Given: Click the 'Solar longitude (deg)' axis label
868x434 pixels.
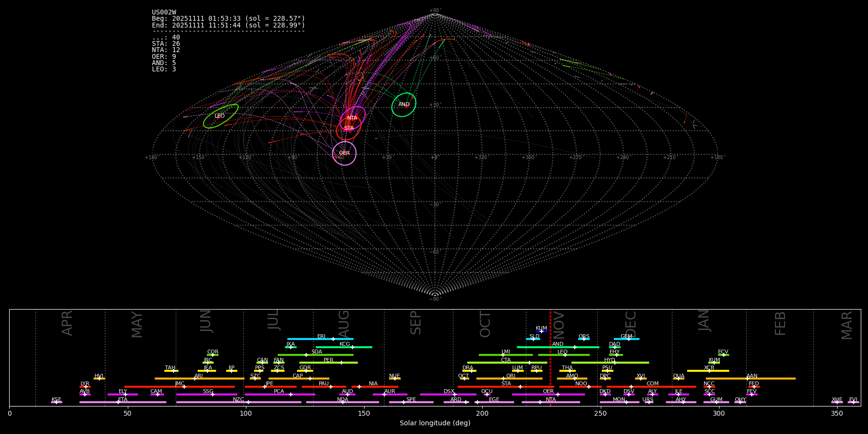Looking at the screenshot, I should tap(434, 423).
